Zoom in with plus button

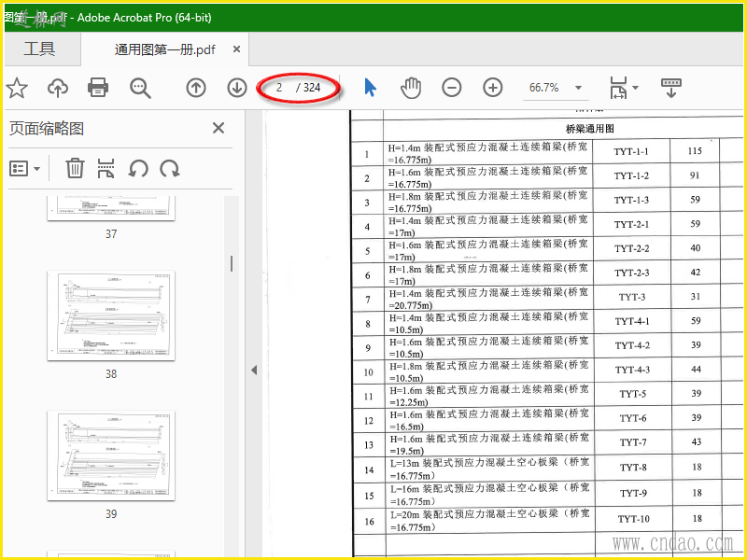click(x=493, y=88)
